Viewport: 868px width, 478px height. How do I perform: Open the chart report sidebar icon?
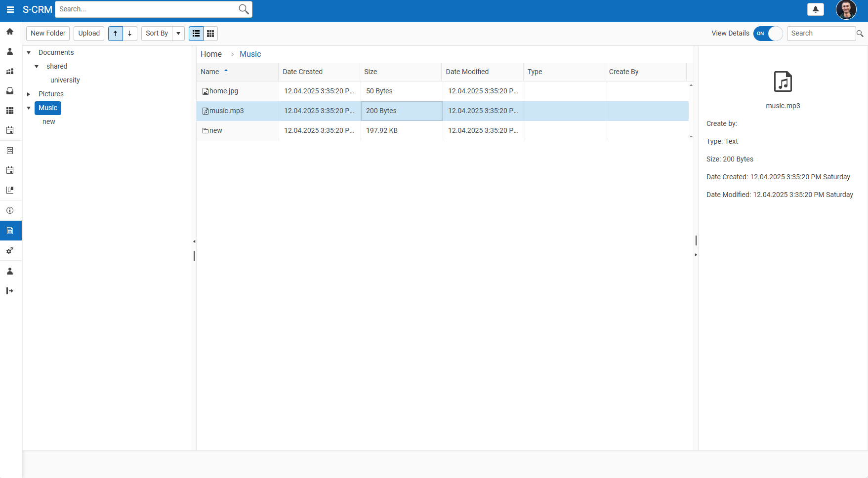click(x=10, y=190)
